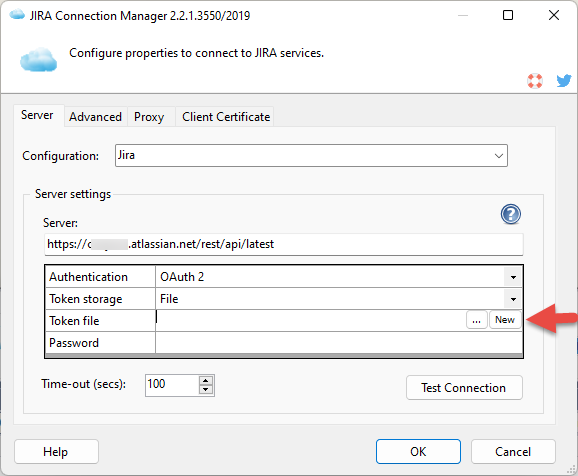Decrease time-out with down spinner arrow
This screenshot has height=476, width=578.
(x=206, y=390)
